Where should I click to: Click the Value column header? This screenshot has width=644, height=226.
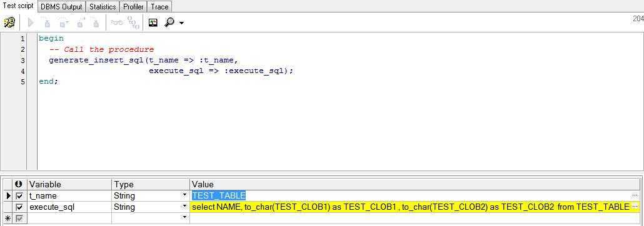[415, 185]
